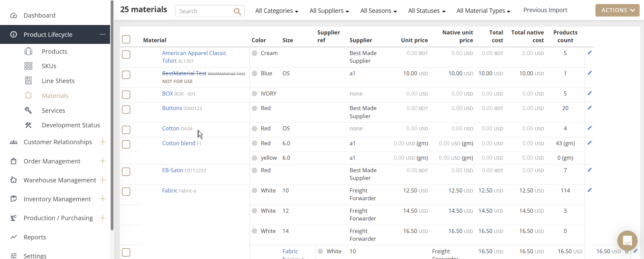Screen dimensions: 644x259
Task: Go to SKUs menu item
Action: click(49, 66)
